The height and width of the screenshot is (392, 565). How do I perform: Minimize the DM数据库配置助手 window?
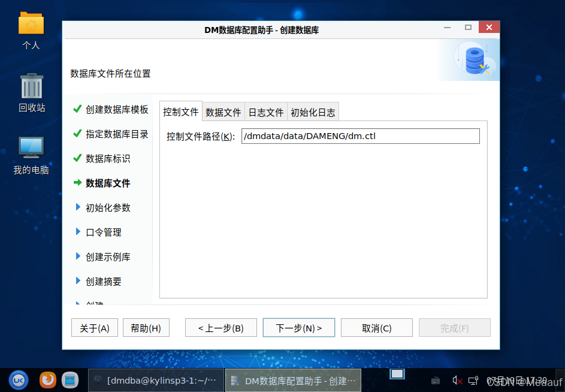click(447, 28)
